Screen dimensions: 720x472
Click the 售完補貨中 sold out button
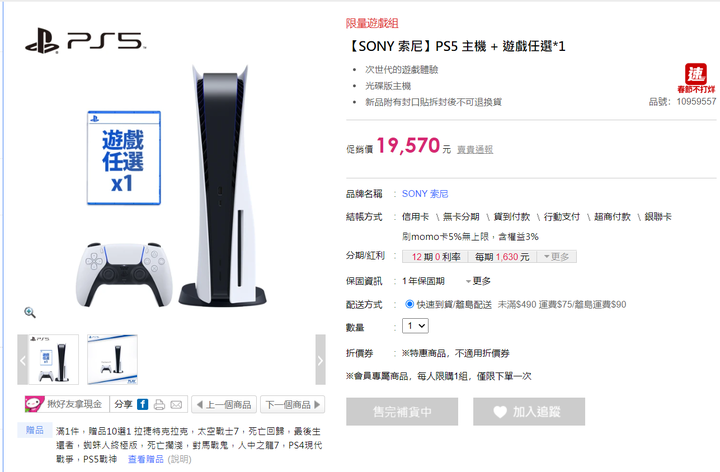coord(402,411)
